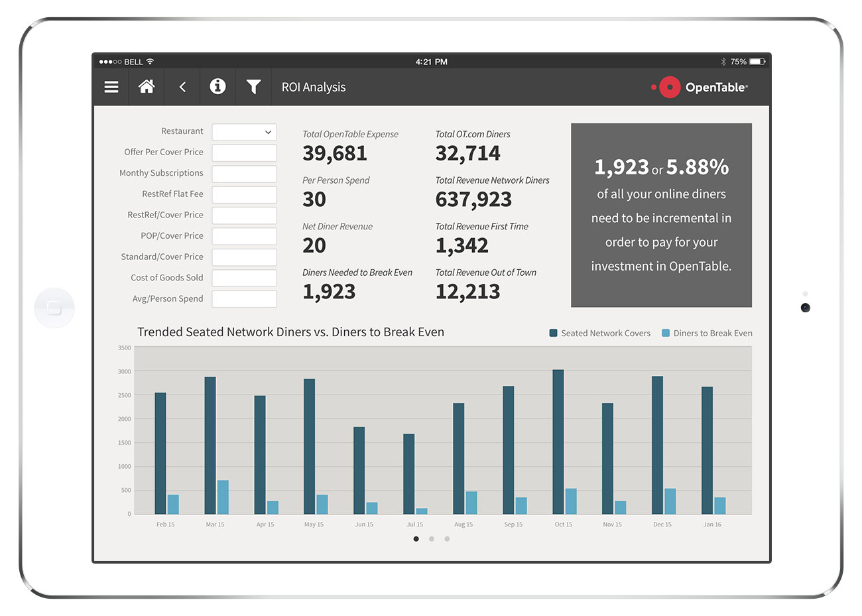Click the 3000 y-axis label

[125, 372]
